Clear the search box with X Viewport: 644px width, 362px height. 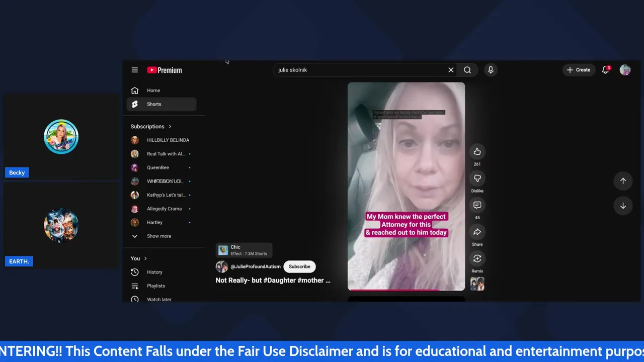[451, 70]
